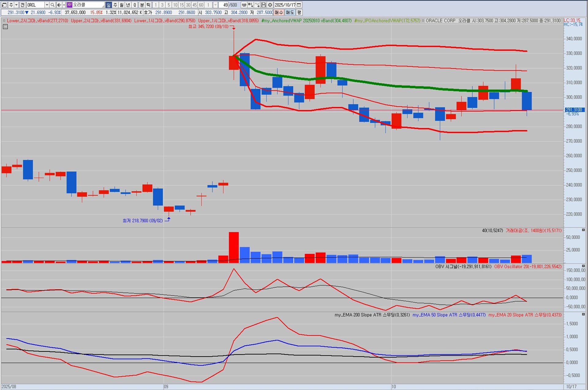This screenshot has height=390, width=588.
Task: Open the chart settings gear icon
Action: click(270, 5)
